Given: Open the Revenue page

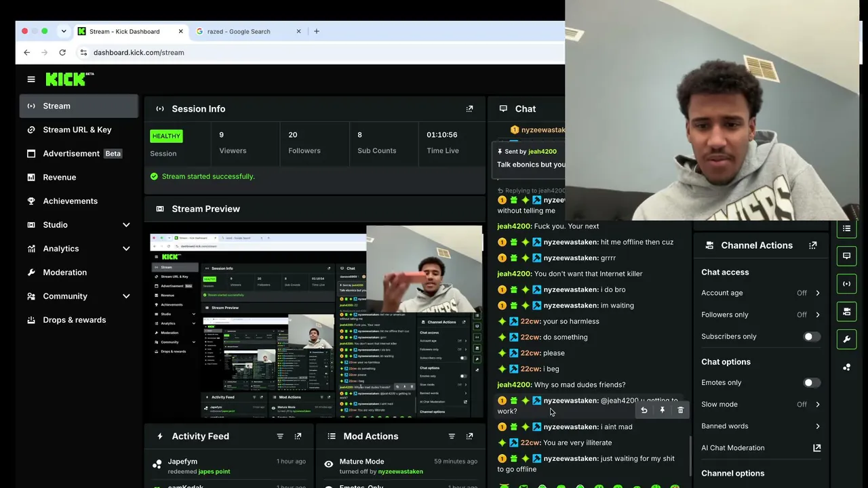Looking at the screenshot, I should (x=79, y=177).
